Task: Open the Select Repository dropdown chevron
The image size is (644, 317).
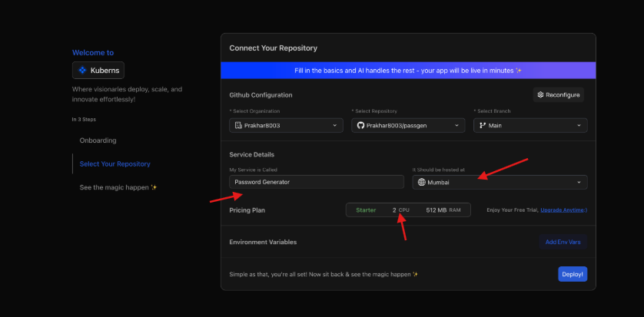Action: pyautogui.click(x=456, y=125)
